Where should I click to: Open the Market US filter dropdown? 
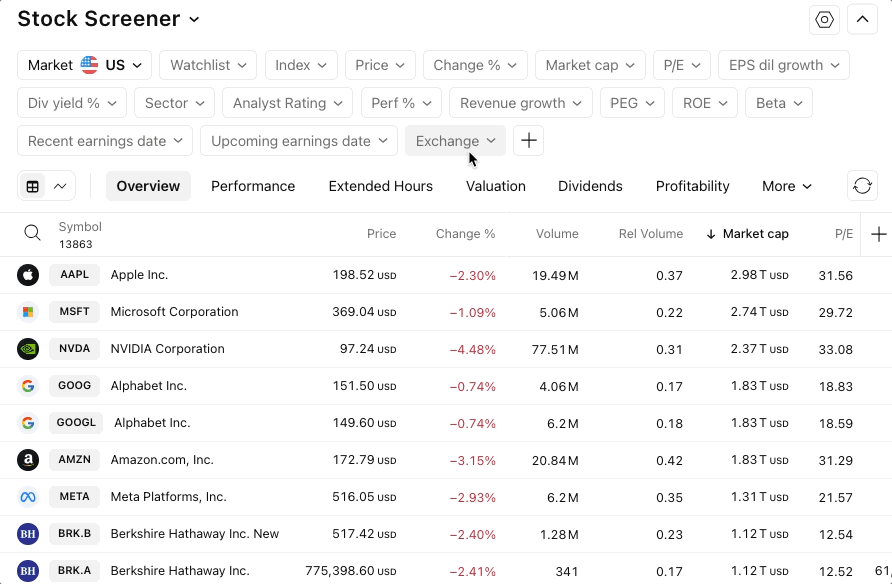84,65
